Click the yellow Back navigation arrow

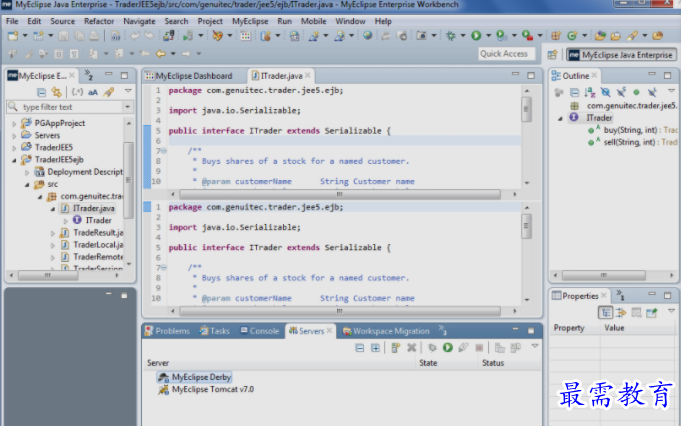[x=161, y=54]
